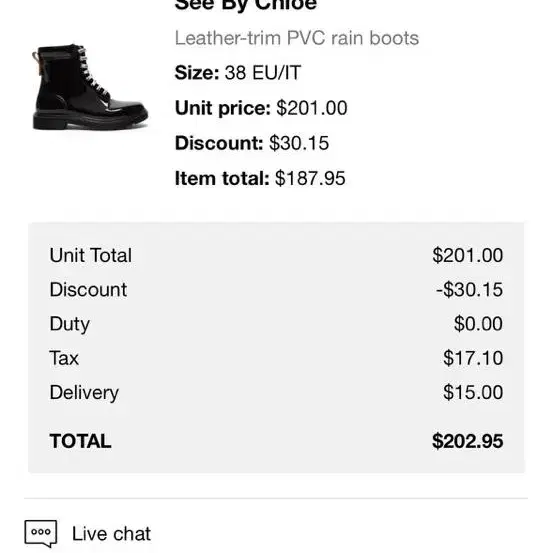The width and height of the screenshot is (553, 553).
Task: Select the $15.00 delivery amount
Action: point(473,392)
